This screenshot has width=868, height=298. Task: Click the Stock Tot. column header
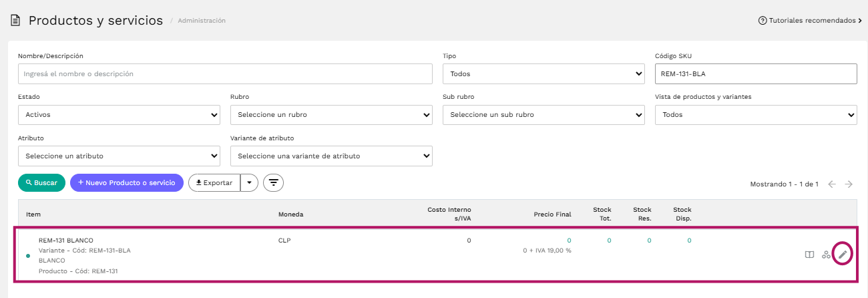coord(602,214)
